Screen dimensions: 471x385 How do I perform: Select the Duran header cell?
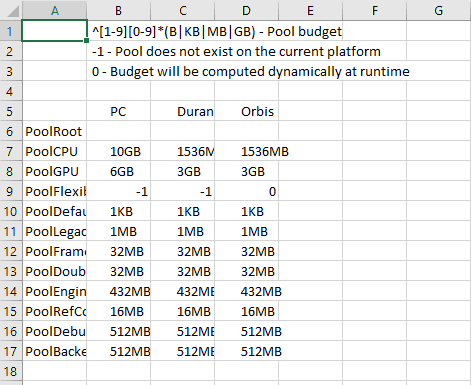183,111
